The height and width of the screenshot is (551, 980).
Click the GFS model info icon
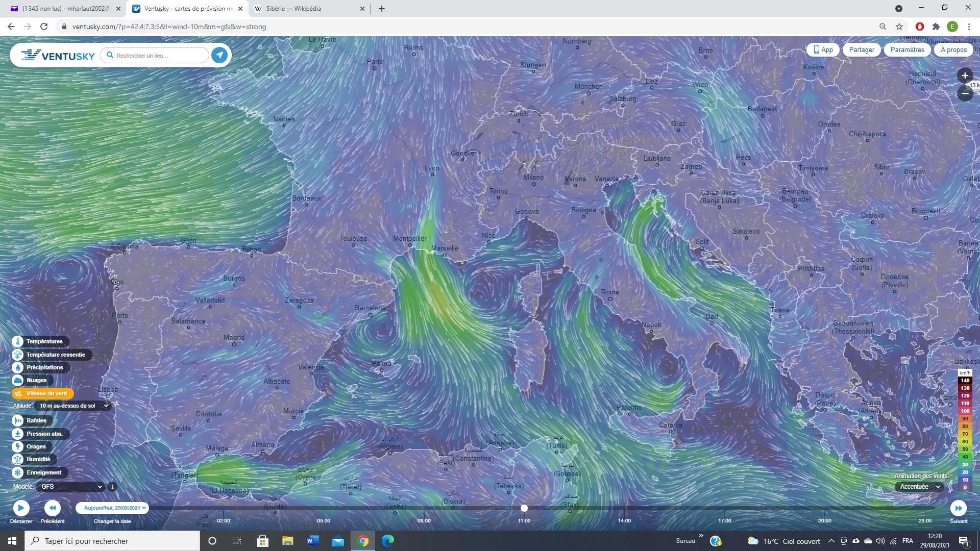pos(112,487)
